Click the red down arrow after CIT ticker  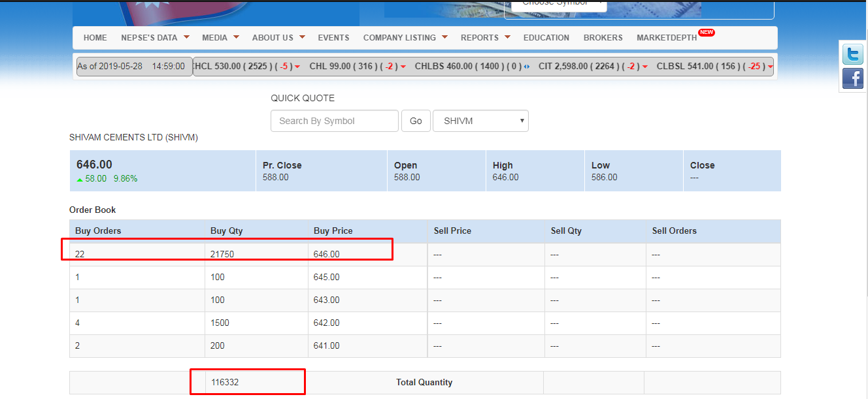(x=645, y=67)
